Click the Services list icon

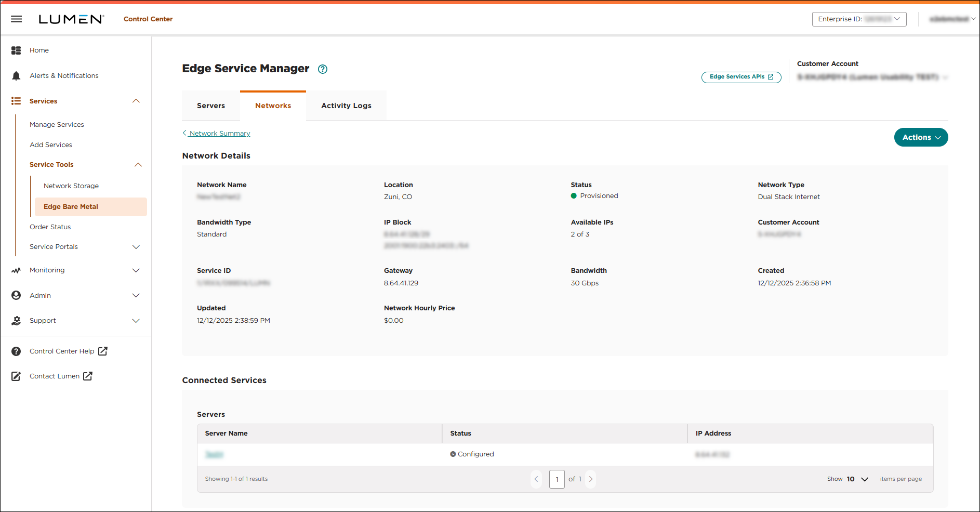[16, 101]
